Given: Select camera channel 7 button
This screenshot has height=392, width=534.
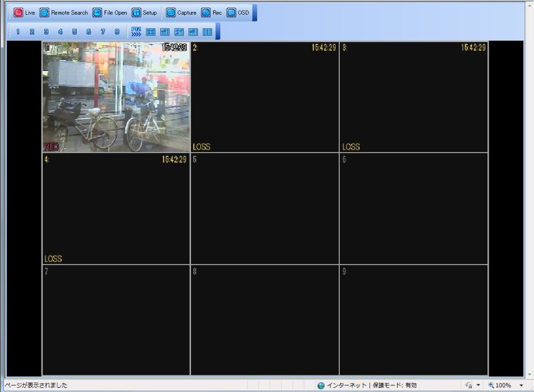Looking at the screenshot, I should pyautogui.click(x=103, y=31).
